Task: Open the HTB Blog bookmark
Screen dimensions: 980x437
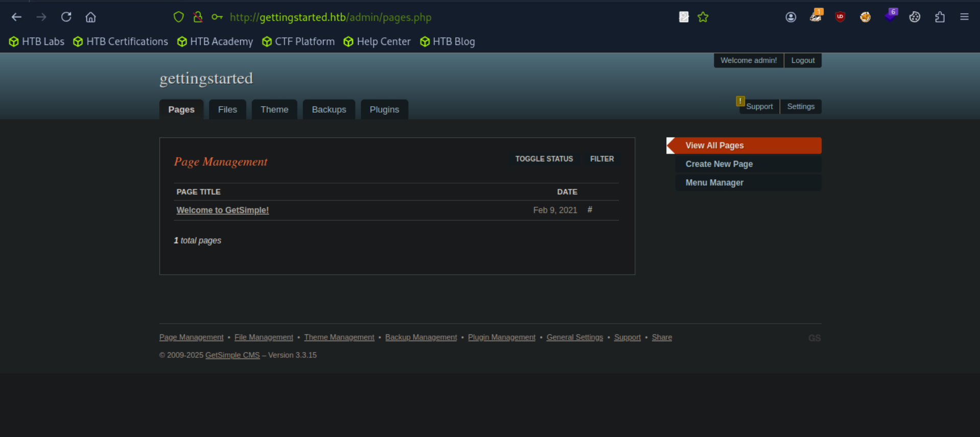Action: click(x=447, y=42)
